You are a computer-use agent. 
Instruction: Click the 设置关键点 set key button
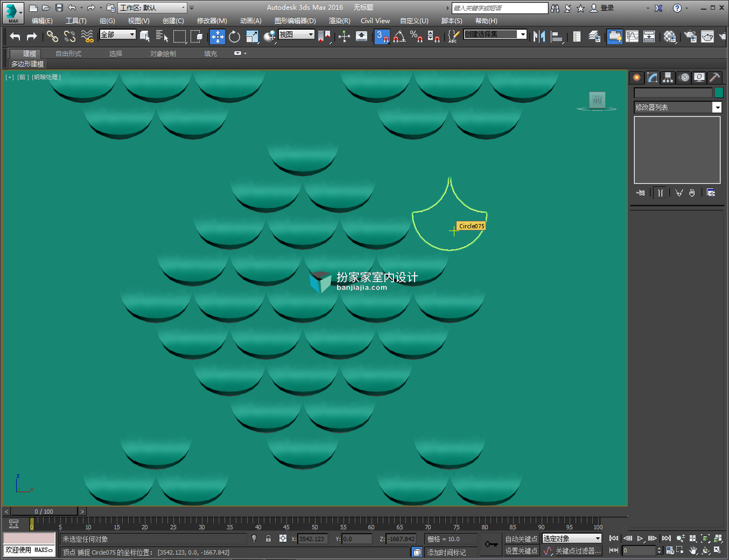pos(521,551)
